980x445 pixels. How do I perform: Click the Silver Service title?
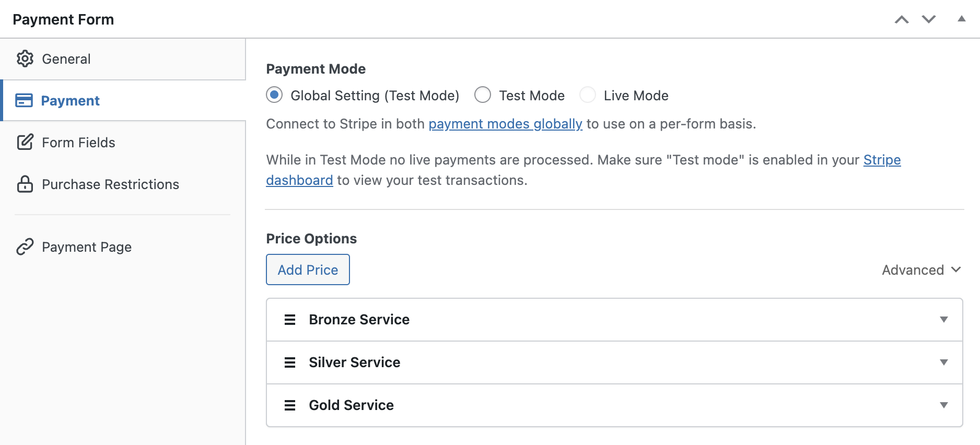[354, 362]
